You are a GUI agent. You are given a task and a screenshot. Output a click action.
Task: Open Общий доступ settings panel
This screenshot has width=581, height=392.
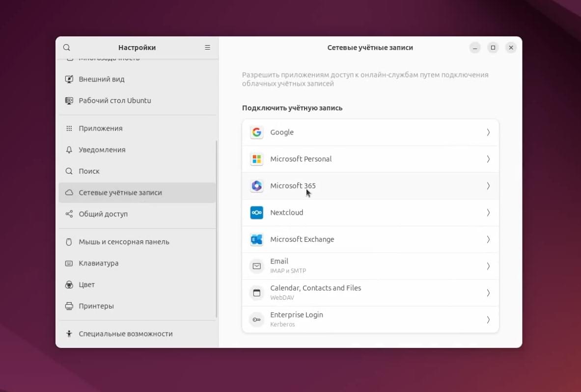click(x=137, y=214)
